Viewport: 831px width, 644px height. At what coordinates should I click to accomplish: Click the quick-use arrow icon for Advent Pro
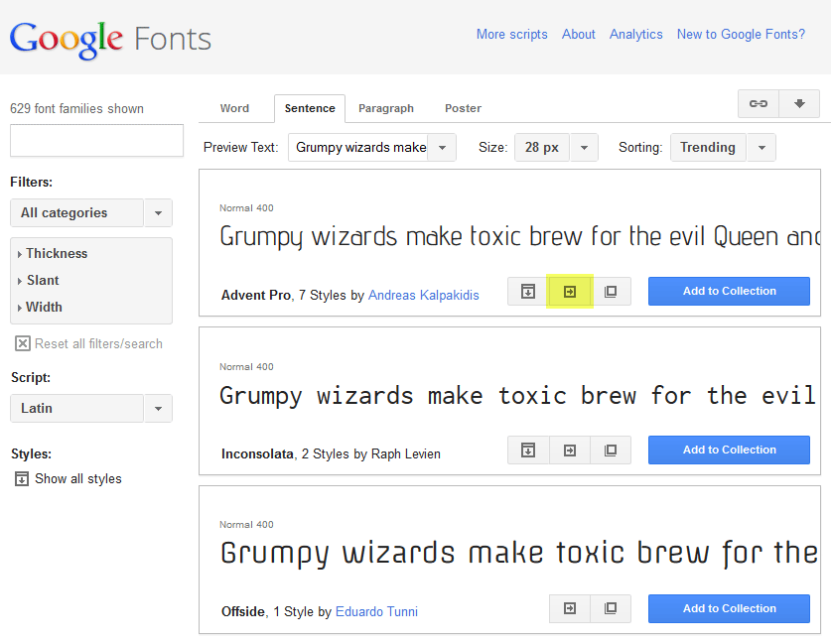570,292
